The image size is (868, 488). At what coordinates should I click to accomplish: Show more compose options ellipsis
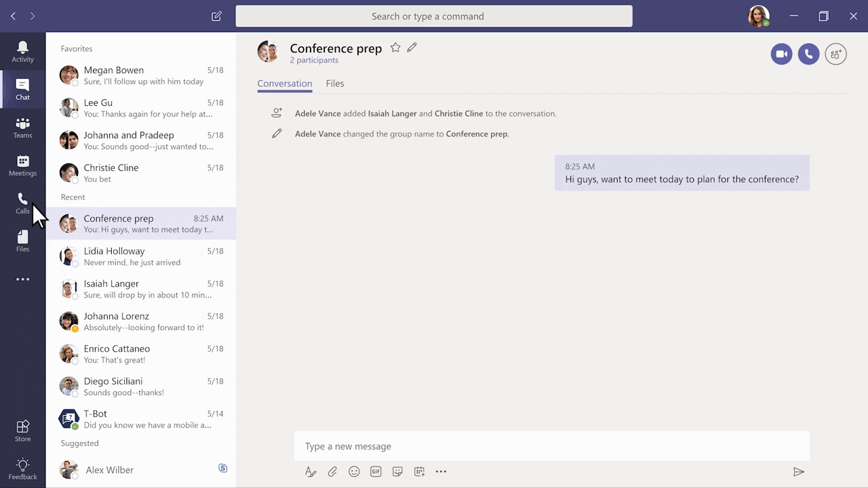pyautogui.click(x=441, y=472)
